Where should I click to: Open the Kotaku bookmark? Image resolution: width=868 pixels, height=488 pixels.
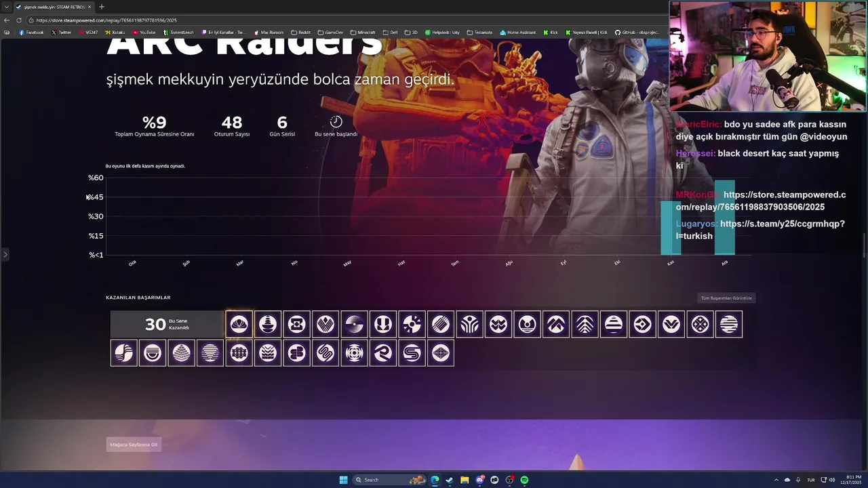tap(115, 33)
